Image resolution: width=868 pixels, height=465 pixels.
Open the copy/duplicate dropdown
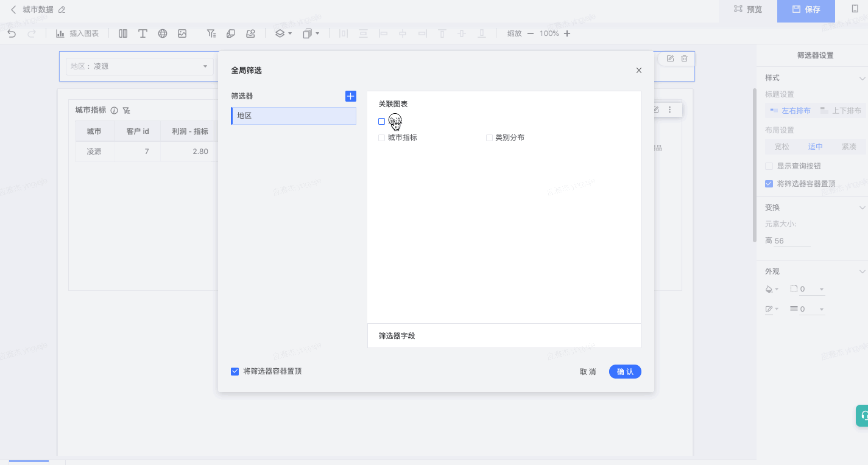[x=311, y=33]
